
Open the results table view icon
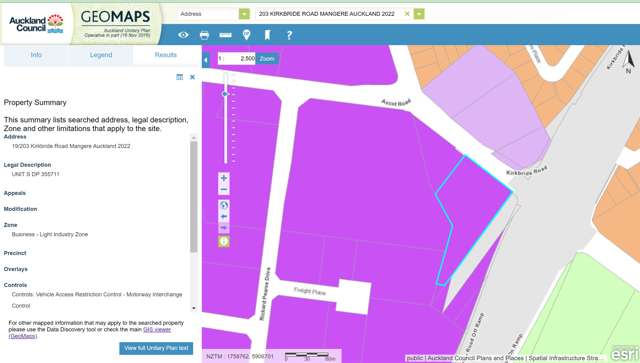(180, 77)
